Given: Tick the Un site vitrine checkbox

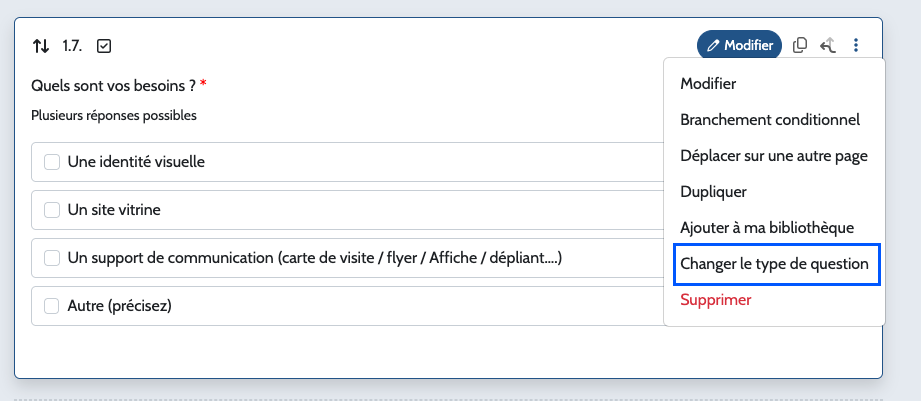Looking at the screenshot, I should click(x=52, y=210).
